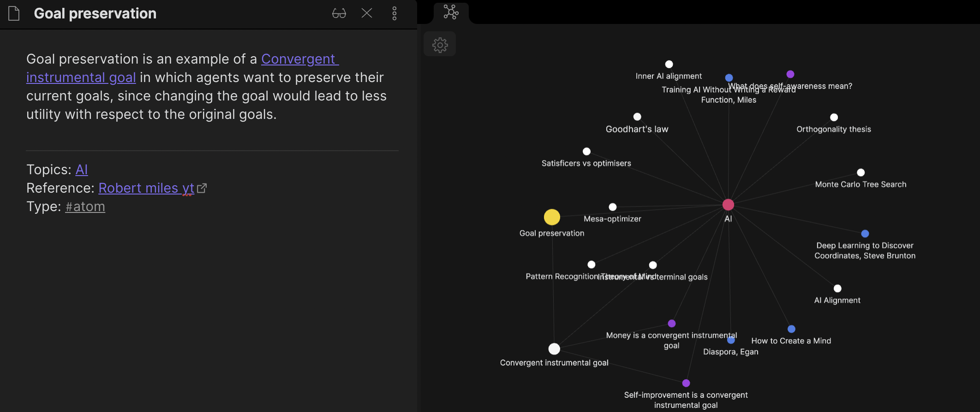Close the Goal preservation note pane
This screenshot has height=412, width=980.
click(367, 13)
